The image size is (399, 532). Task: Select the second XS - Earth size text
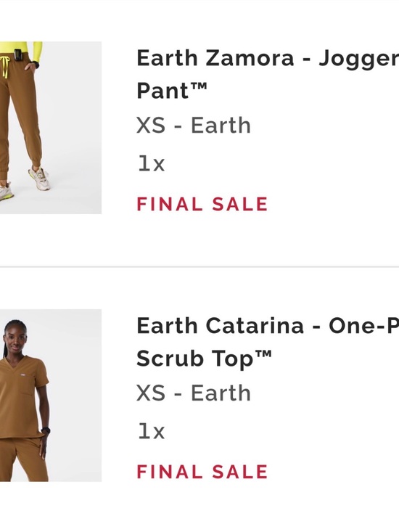(x=194, y=393)
